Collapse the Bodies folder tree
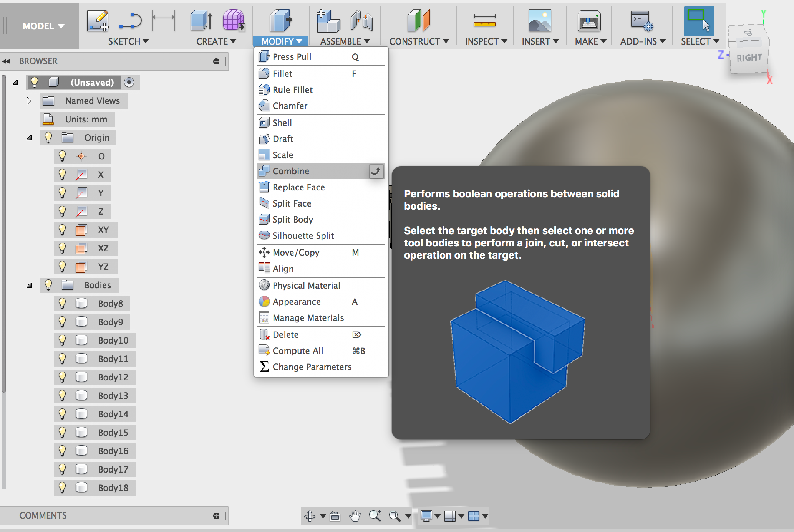Image resolution: width=794 pixels, height=532 pixels. [x=29, y=285]
